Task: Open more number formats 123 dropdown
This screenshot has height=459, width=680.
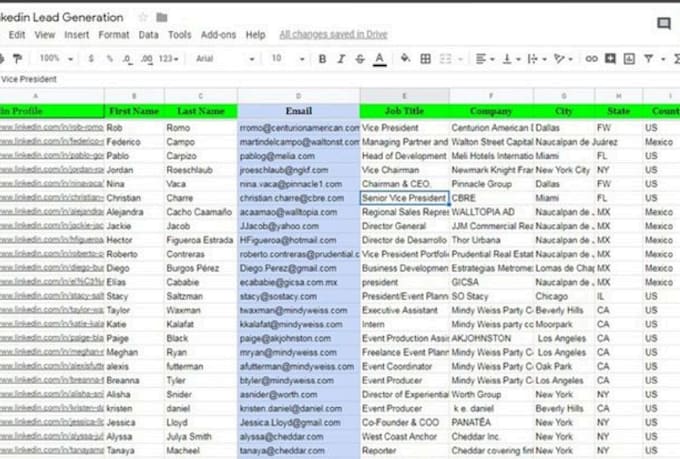Action: 169,59
